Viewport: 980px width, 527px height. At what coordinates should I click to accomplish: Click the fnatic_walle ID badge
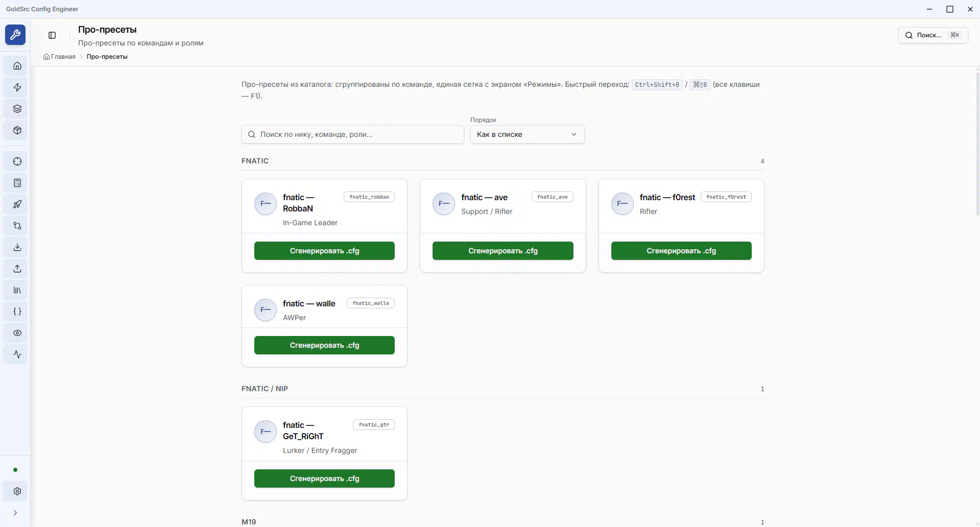(371, 303)
